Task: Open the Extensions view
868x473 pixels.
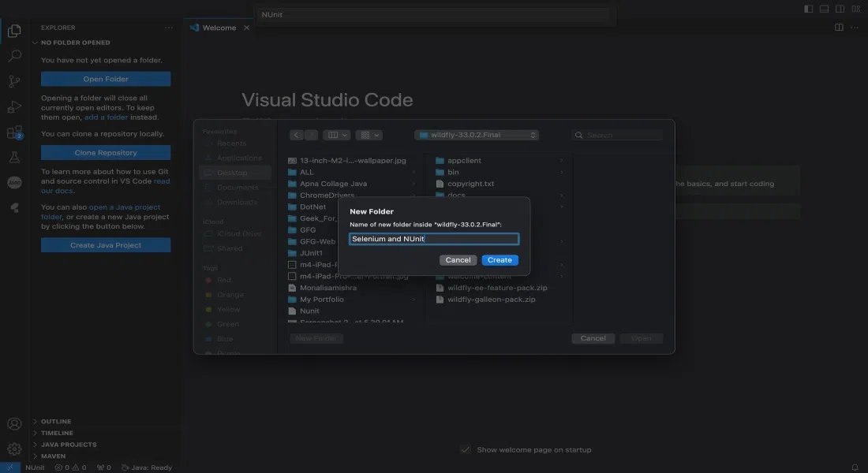Action: point(14,132)
